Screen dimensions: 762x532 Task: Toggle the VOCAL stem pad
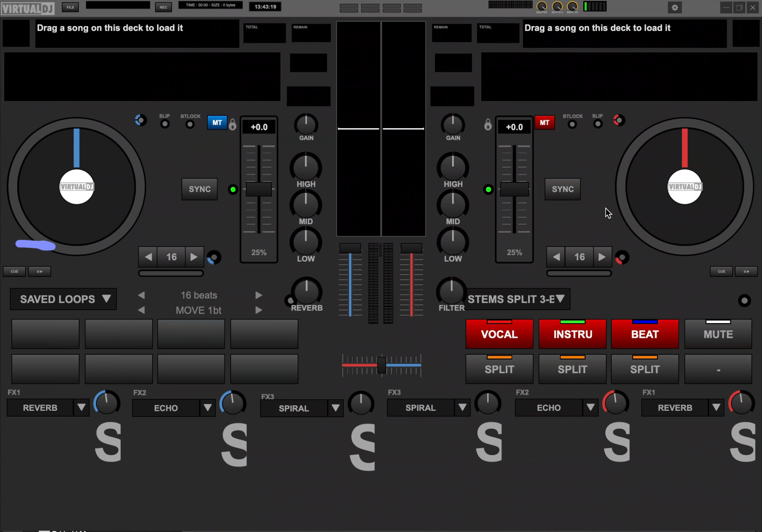pyautogui.click(x=499, y=334)
